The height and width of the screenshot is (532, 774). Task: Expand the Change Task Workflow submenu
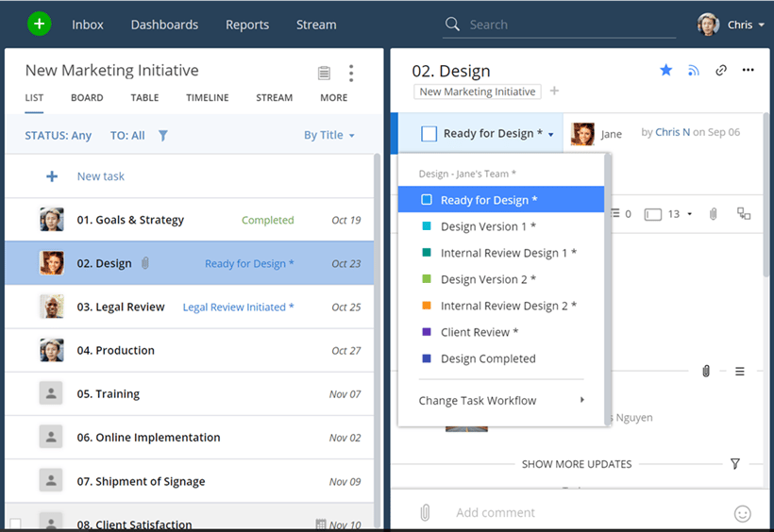click(501, 401)
